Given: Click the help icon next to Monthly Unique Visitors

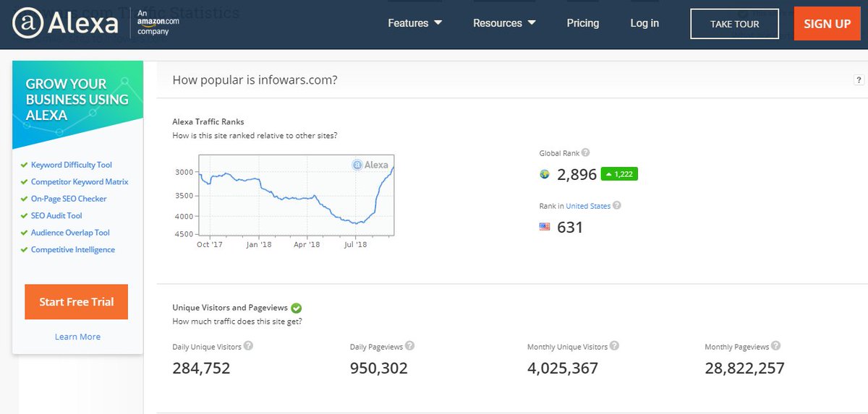Looking at the screenshot, I should point(614,346).
